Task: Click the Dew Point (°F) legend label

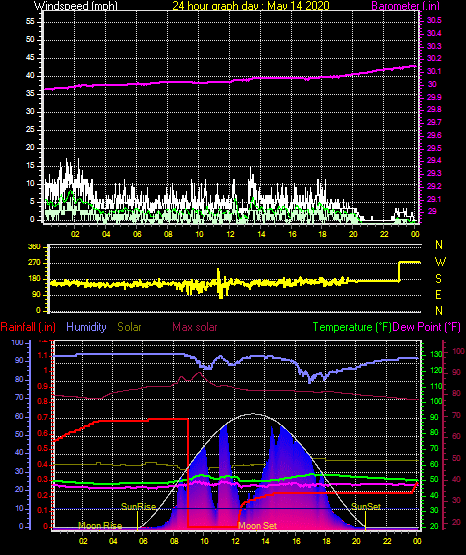Action: click(427, 327)
